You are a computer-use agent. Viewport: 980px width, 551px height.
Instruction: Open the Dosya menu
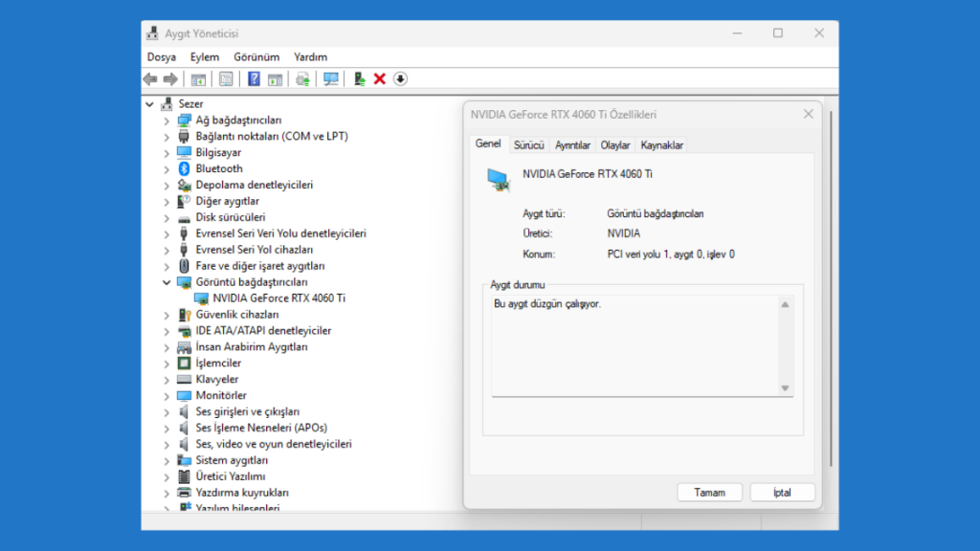pyautogui.click(x=161, y=56)
